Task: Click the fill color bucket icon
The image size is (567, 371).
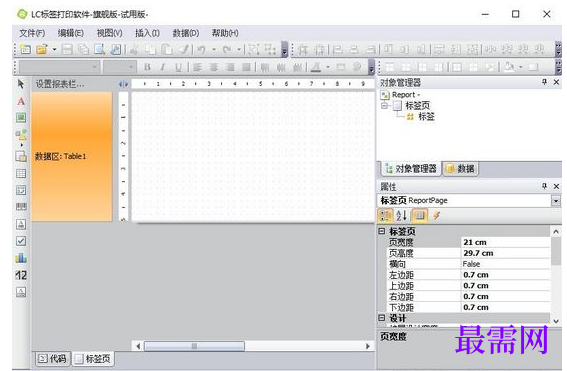Action: click(509, 67)
